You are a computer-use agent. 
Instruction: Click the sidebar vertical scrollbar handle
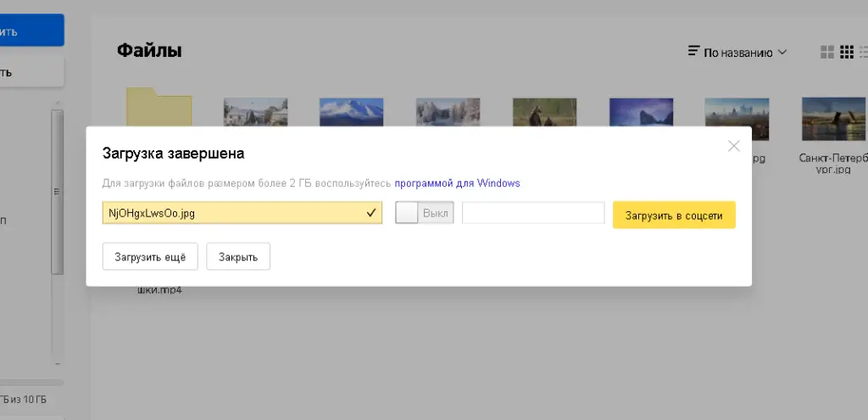click(57, 191)
